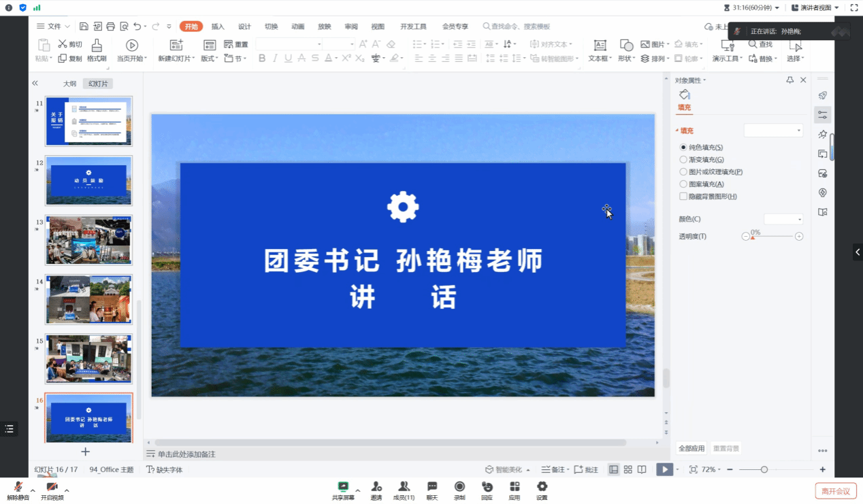Image resolution: width=863 pixels, height=504 pixels.
Task: Select gradient fill (渐变填充) radio option
Action: pos(683,160)
